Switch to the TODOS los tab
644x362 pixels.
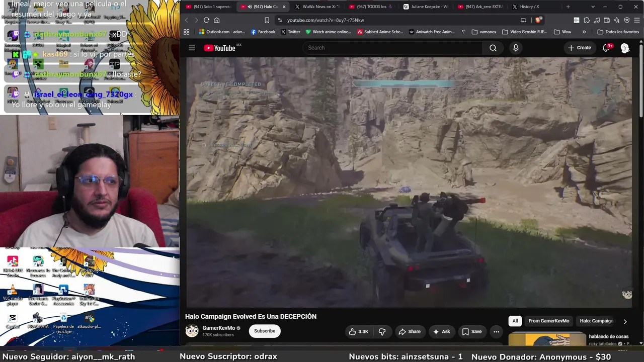tap(371, 7)
